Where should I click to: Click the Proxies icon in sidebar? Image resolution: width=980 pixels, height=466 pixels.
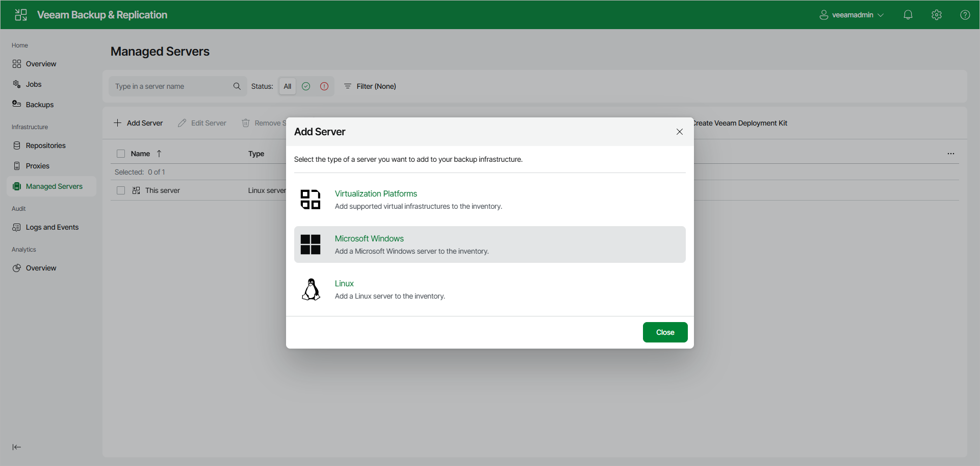17,166
